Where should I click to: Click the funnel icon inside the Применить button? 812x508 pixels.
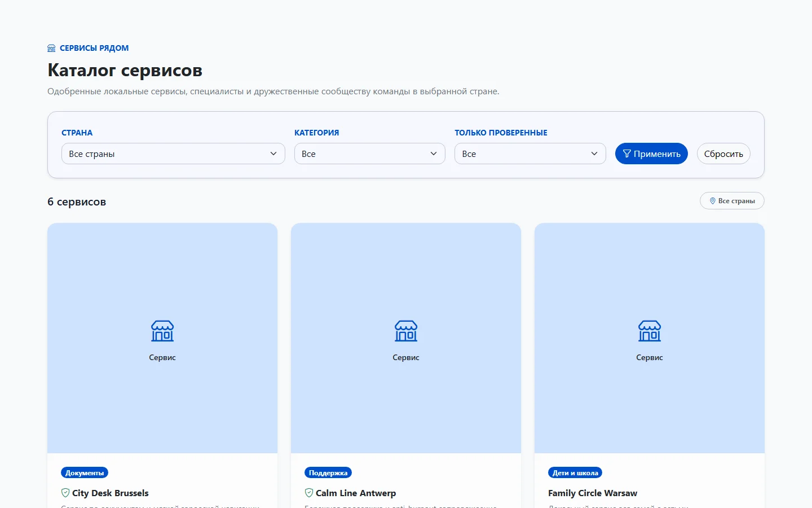point(626,154)
